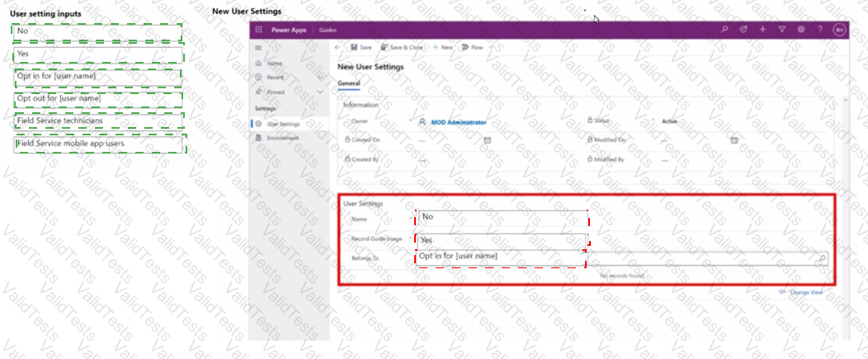The image size is (868, 359).
Task: Toggle the hamburger menu in sidebar
Action: (x=258, y=48)
